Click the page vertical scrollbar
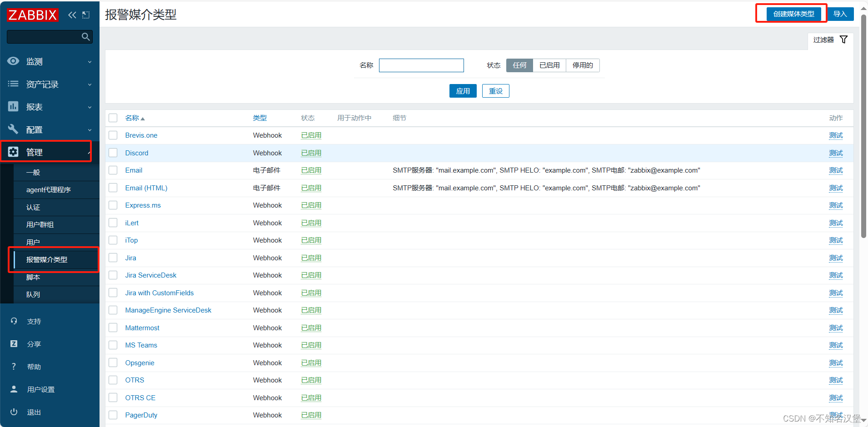The width and height of the screenshot is (868, 427). click(x=863, y=127)
